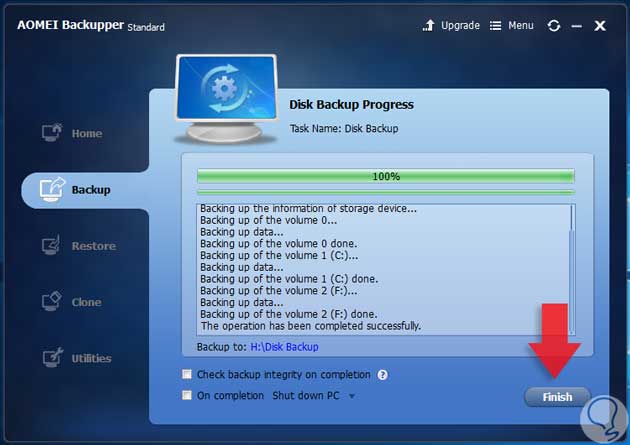Go to the Home tab label
Image resolution: width=630 pixels, height=445 pixels.
coord(87,133)
